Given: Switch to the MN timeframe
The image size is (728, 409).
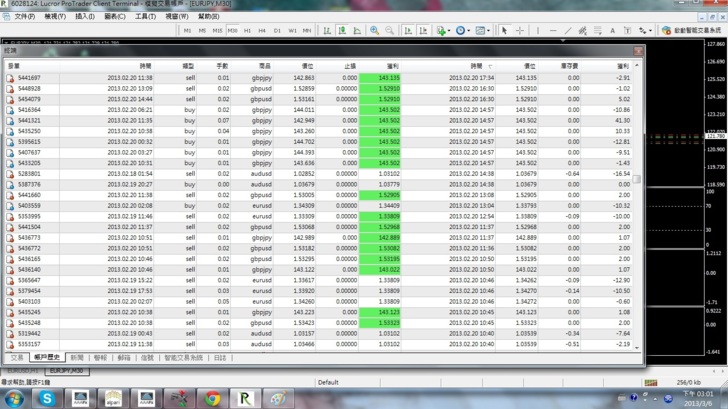Looking at the screenshot, I should click(307, 31).
